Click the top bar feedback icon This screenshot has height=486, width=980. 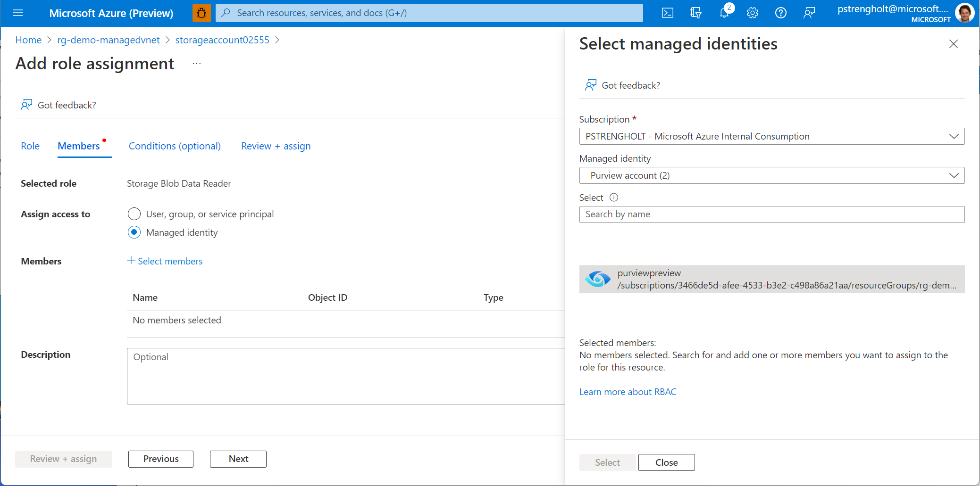[809, 13]
